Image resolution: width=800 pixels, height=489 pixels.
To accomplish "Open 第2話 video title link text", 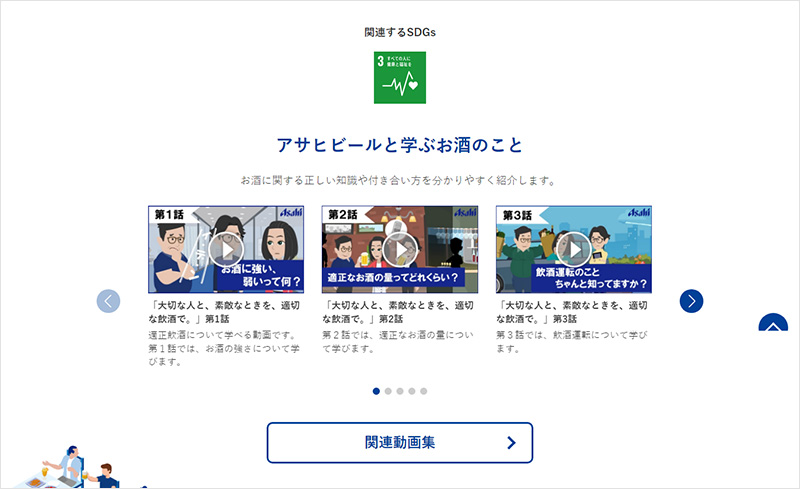I will [398, 312].
